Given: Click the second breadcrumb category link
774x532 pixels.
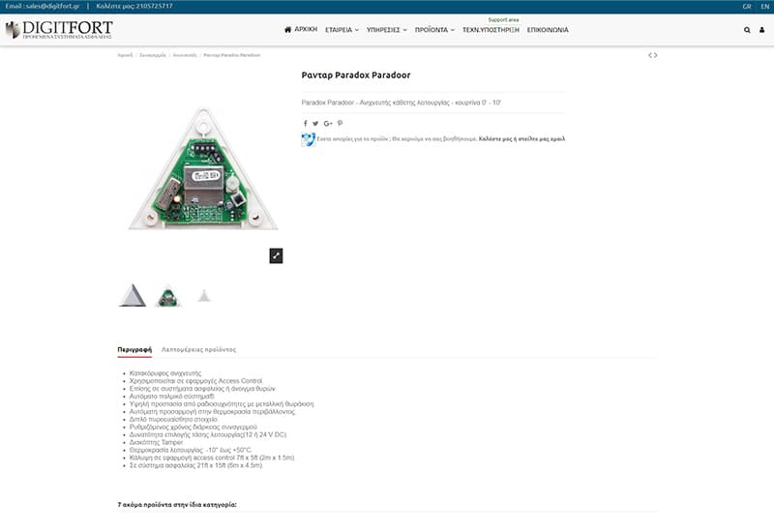Looking at the screenshot, I should coord(153,55).
